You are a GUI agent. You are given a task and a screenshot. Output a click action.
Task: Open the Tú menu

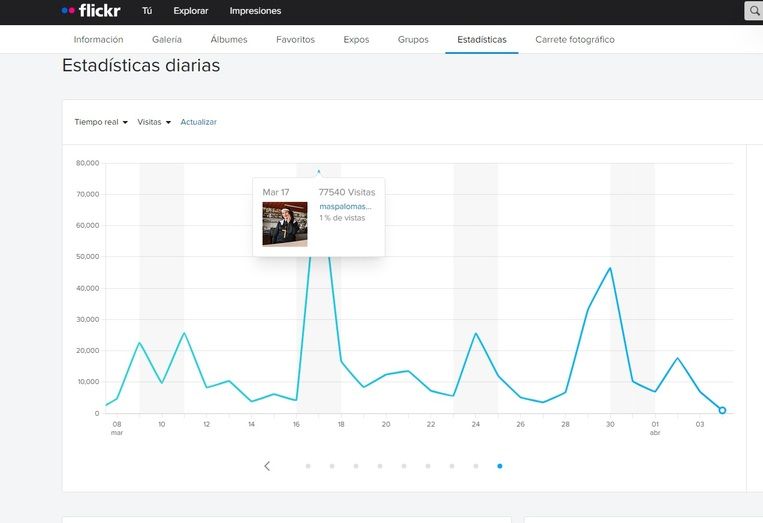147,11
